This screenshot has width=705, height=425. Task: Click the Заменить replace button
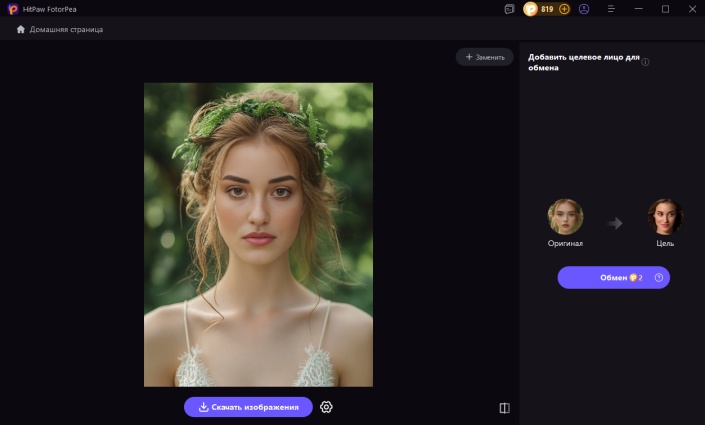(x=485, y=57)
